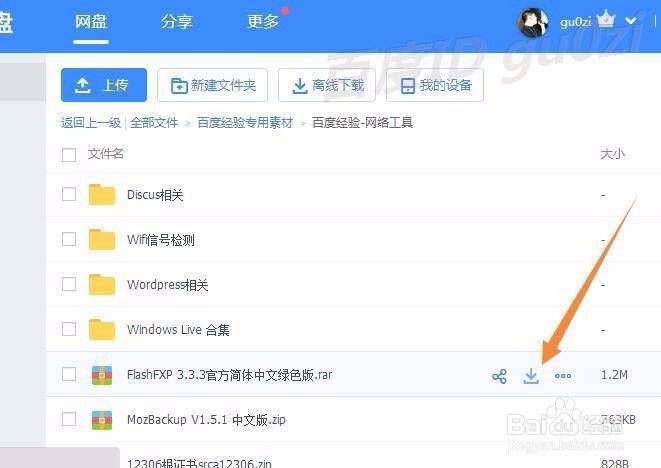Click the MozBackup zip archive icon

point(102,420)
